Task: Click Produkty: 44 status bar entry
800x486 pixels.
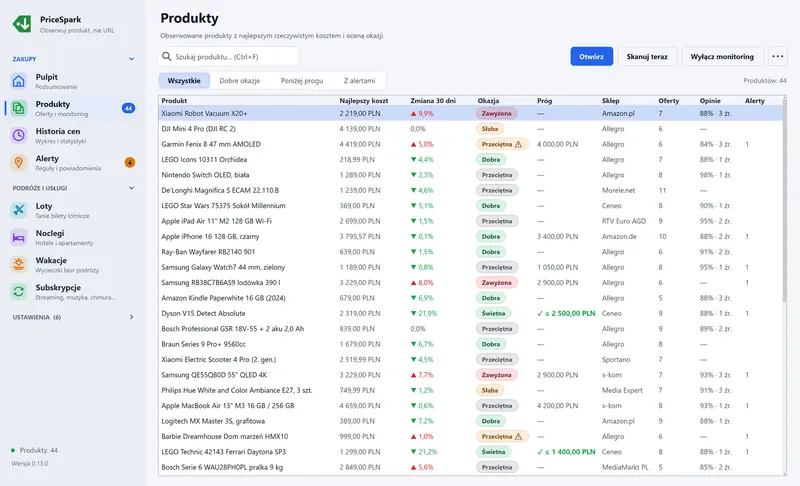Action: (x=34, y=450)
